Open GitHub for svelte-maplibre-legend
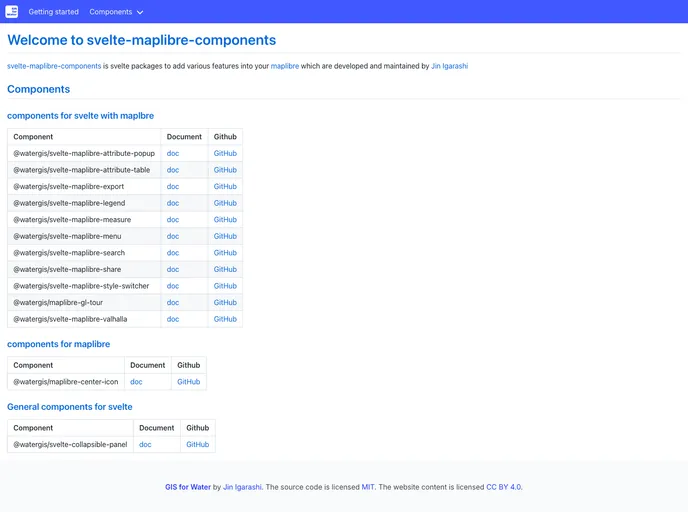688x512 pixels. click(225, 203)
